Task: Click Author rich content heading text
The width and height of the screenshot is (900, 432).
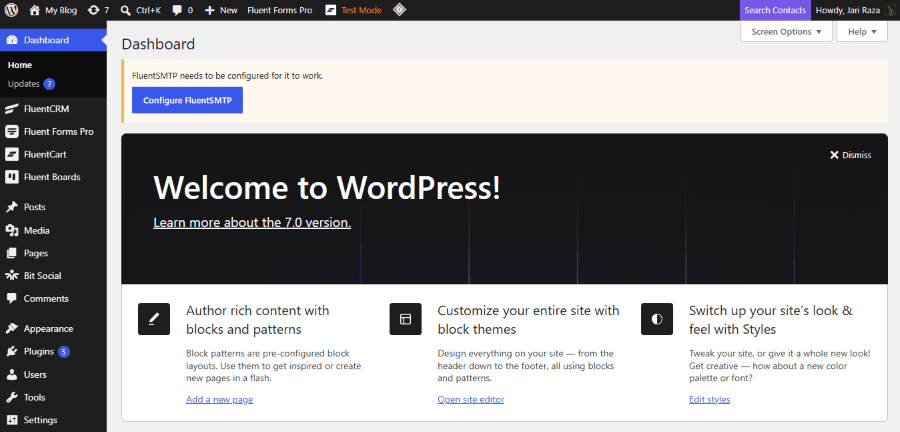Action: point(258,320)
